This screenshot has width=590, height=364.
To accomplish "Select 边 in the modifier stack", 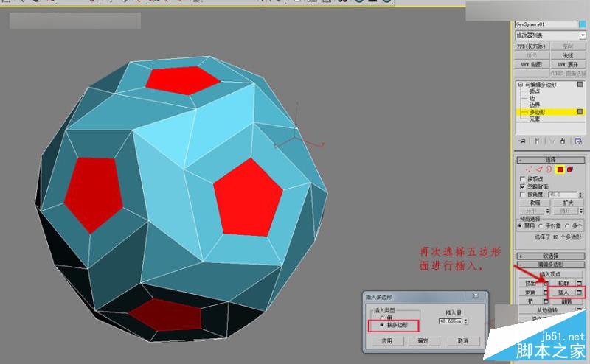I will coord(532,98).
